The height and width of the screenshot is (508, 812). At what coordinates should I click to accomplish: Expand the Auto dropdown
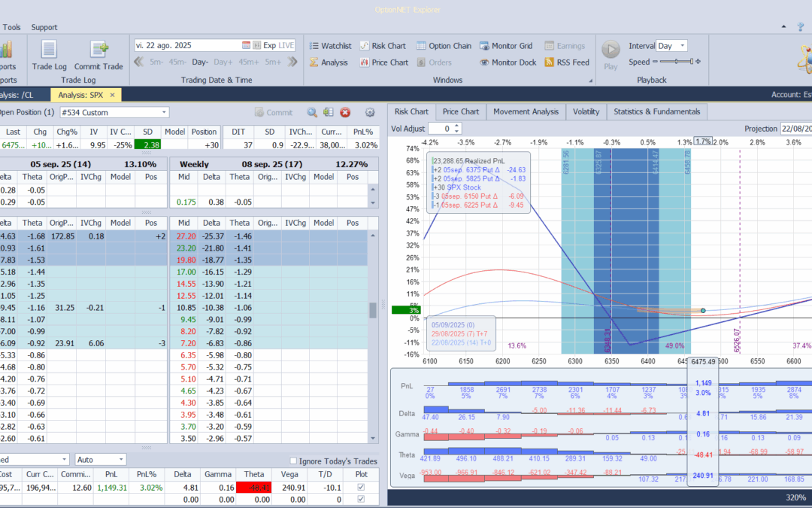121,459
